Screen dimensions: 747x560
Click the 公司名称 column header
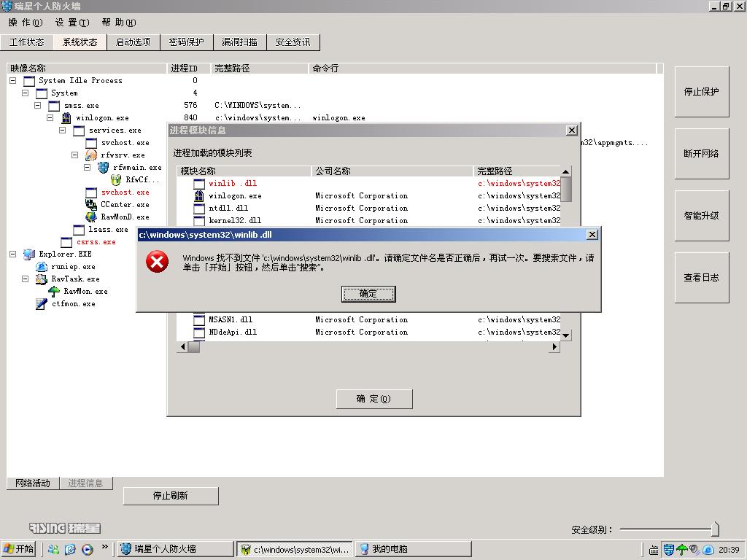(x=392, y=171)
